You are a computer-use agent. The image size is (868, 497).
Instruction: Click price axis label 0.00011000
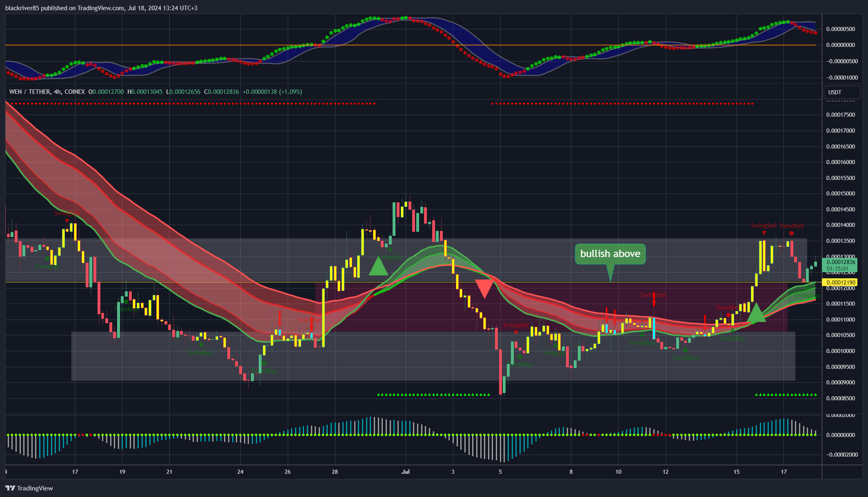pyautogui.click(x=840, y=319)
